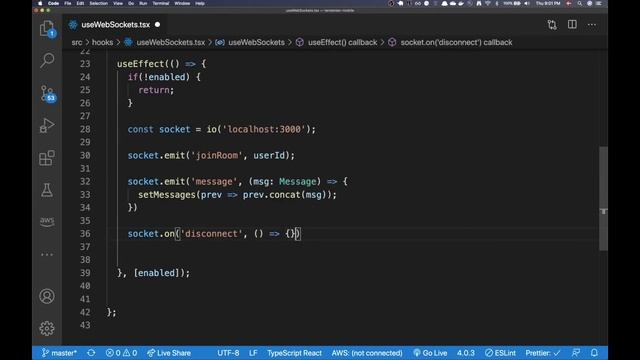
Task: Open the Run and Debug view
Action: [47, 125]
